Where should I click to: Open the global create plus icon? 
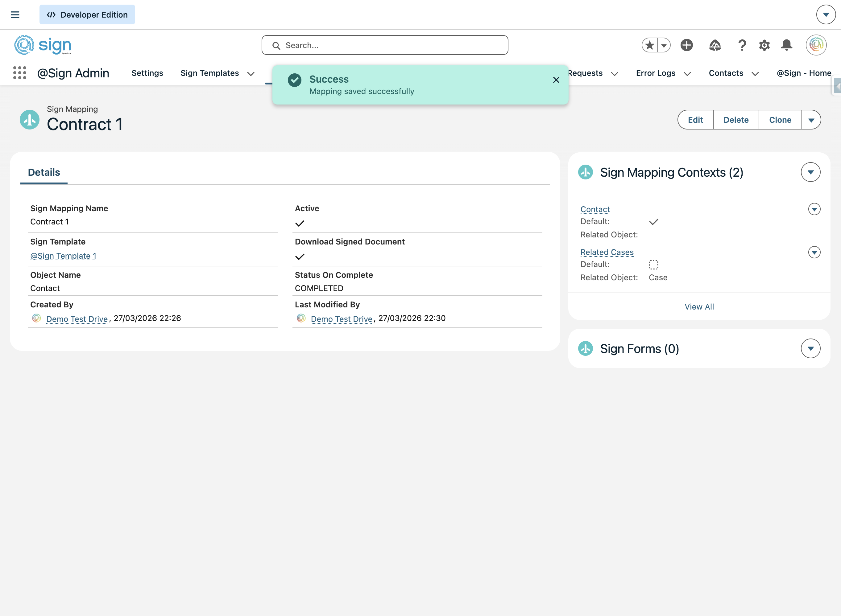(686, 46)
